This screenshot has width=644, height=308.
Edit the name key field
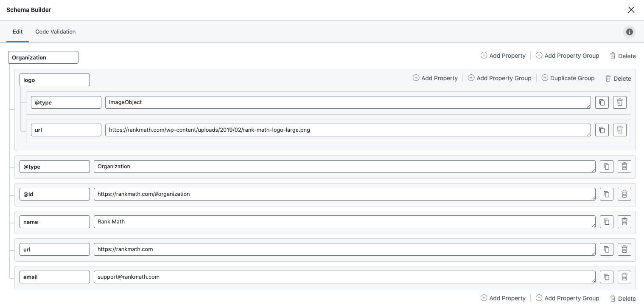[55, 222]
